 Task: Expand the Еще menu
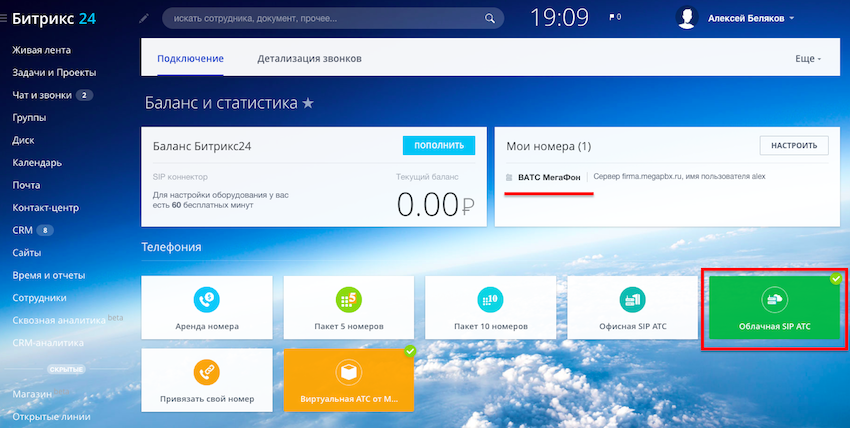(x=808, y=59)
